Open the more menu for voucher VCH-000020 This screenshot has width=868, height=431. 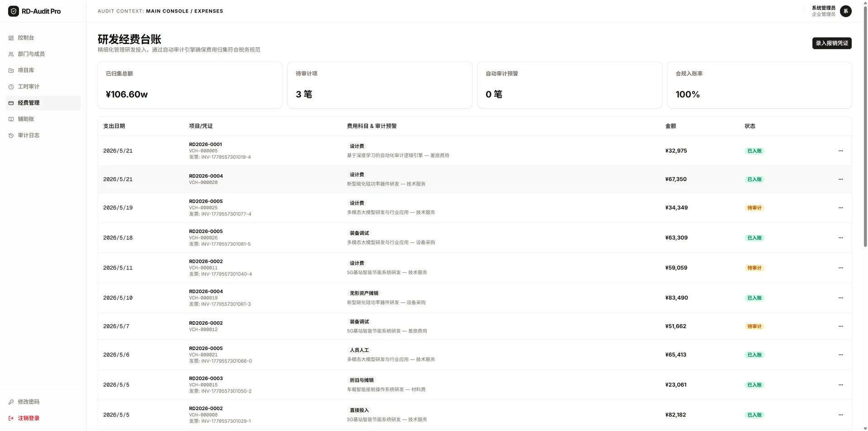click(840, 179)
